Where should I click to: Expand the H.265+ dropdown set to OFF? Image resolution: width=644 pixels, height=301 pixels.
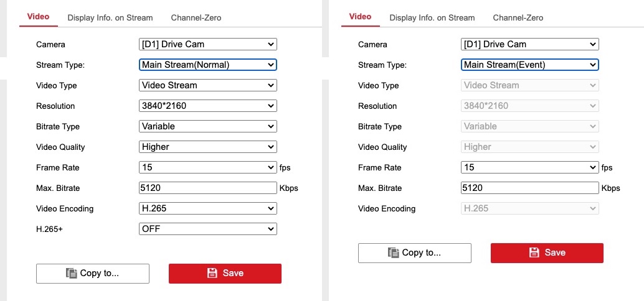[x=207, y=229]
